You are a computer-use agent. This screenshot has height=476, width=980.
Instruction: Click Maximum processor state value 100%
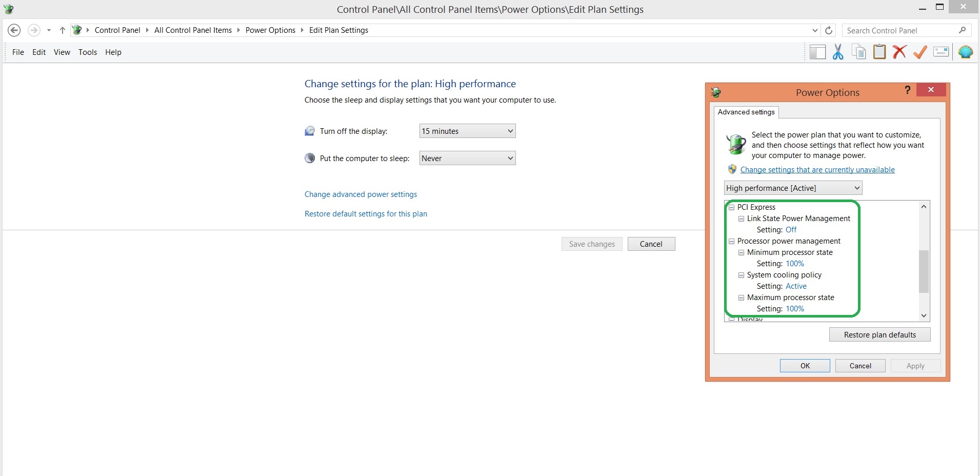(795, 309)
